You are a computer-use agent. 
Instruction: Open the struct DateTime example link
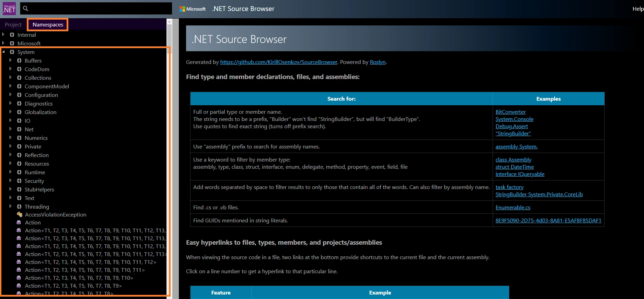[515, 167]
